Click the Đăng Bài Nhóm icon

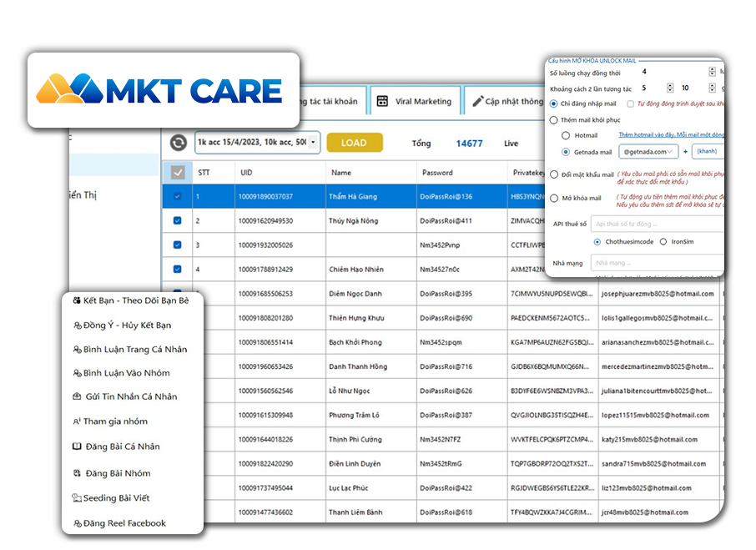coord(77,473)
